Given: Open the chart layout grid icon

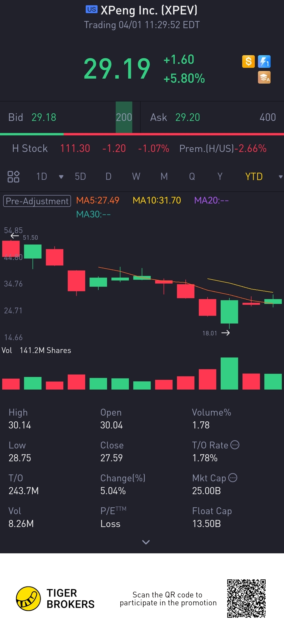Looking at the screenshot, I should [x=13, y=177].
